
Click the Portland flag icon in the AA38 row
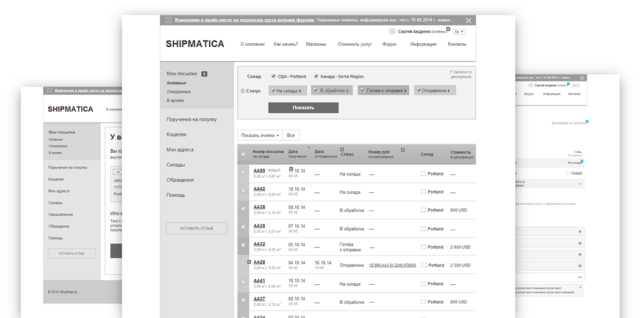[x=423, y=210]
